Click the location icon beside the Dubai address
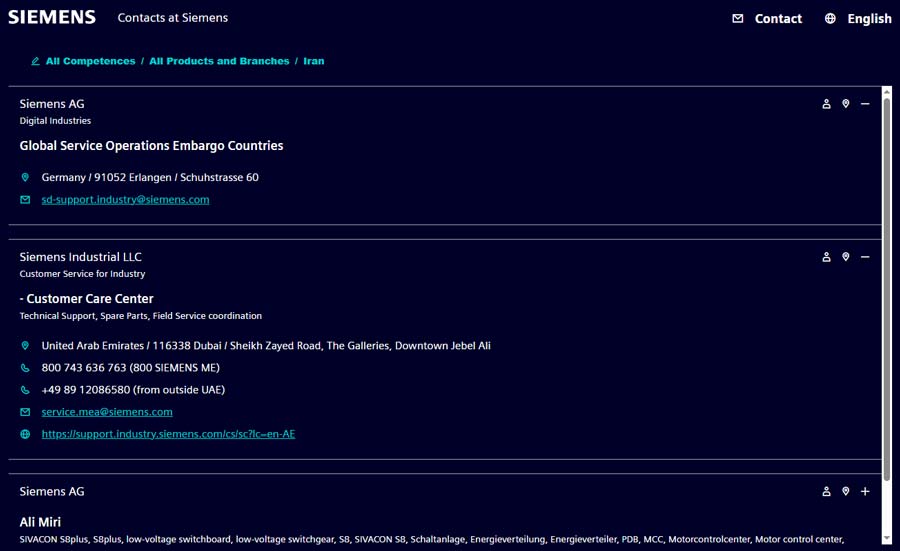This screenshot has width=900, height=551. tap(25, 346)
